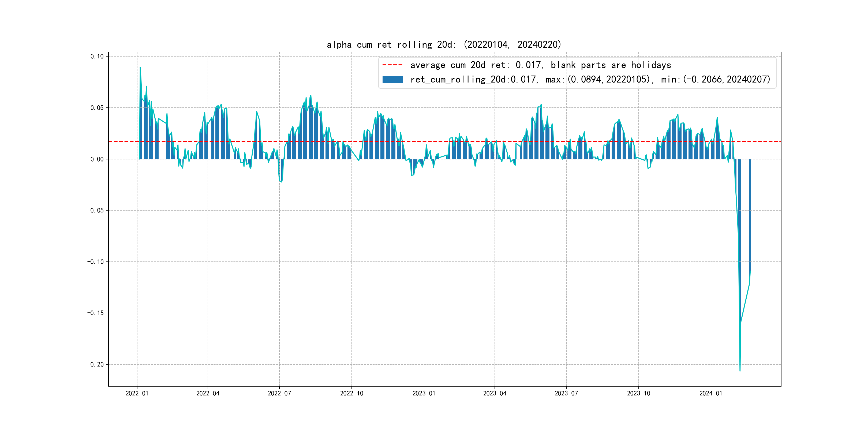Click the -0.20 y-axis tick label
This screenshot has height=434, width=868.
click(95, 364)
